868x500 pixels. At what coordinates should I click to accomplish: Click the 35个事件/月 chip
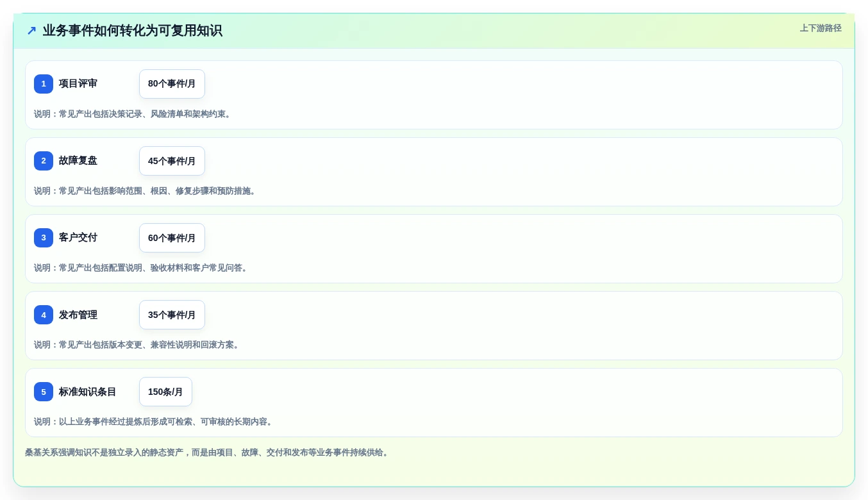tap(172, 315)
